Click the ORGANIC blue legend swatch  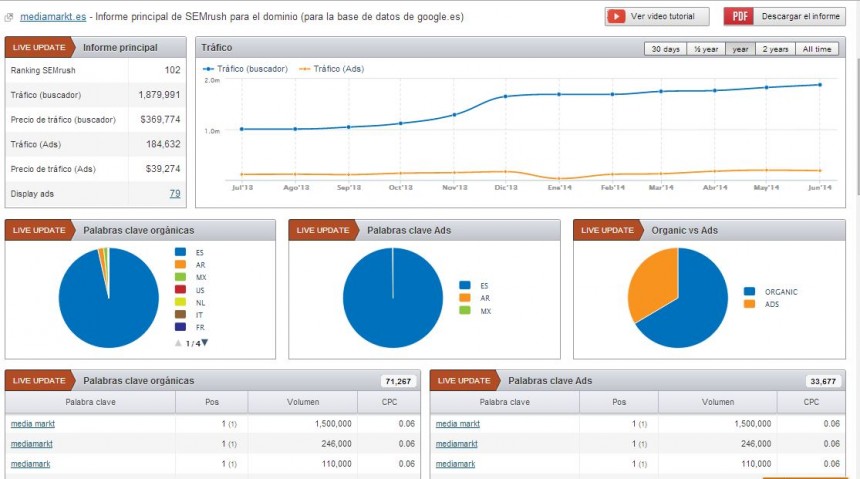tap(750, 291)
